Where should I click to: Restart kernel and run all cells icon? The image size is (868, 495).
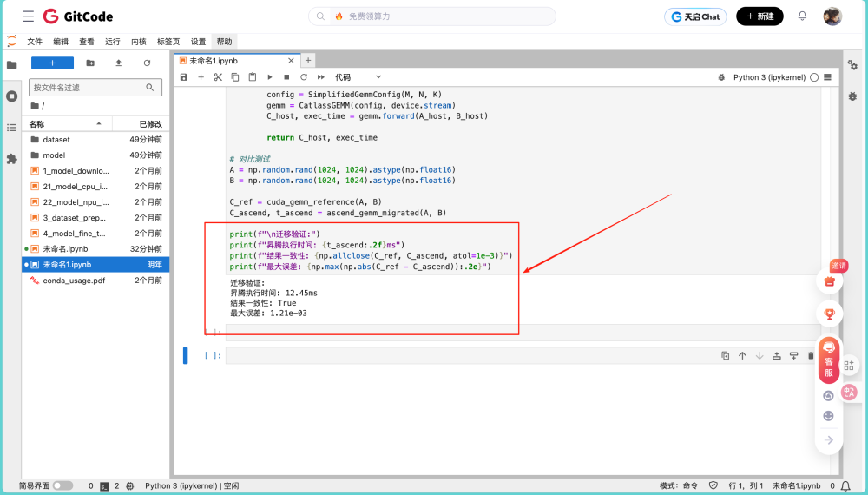pyautogui.click(x=320, y=77)
